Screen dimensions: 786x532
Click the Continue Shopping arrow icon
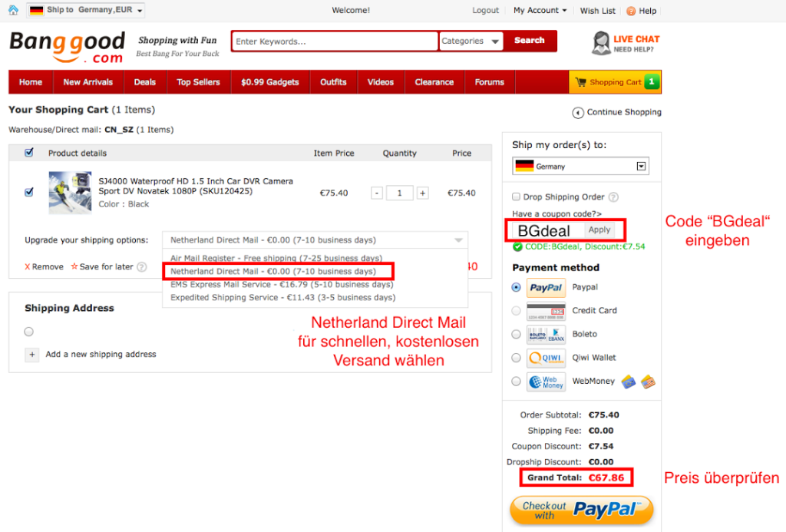pos(577,113)
